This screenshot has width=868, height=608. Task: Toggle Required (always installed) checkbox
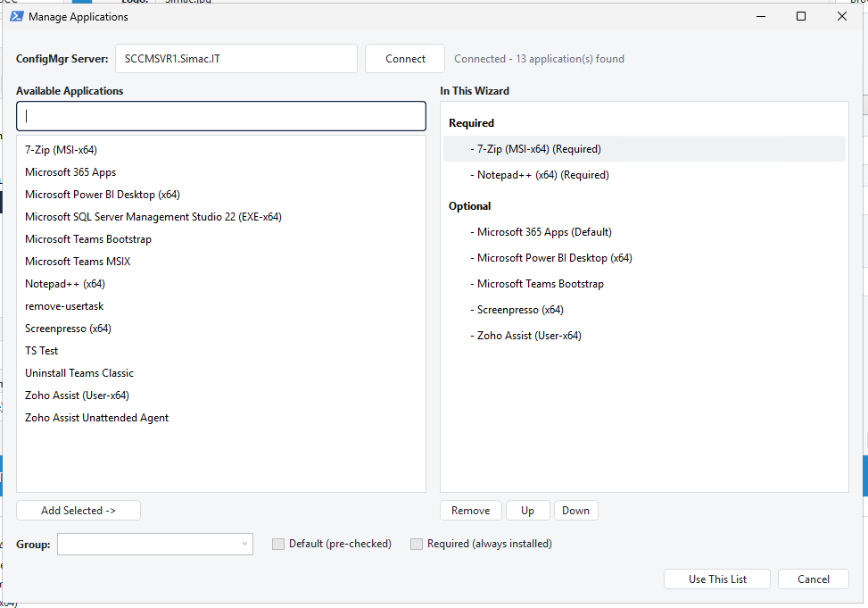tap(417, 545)
